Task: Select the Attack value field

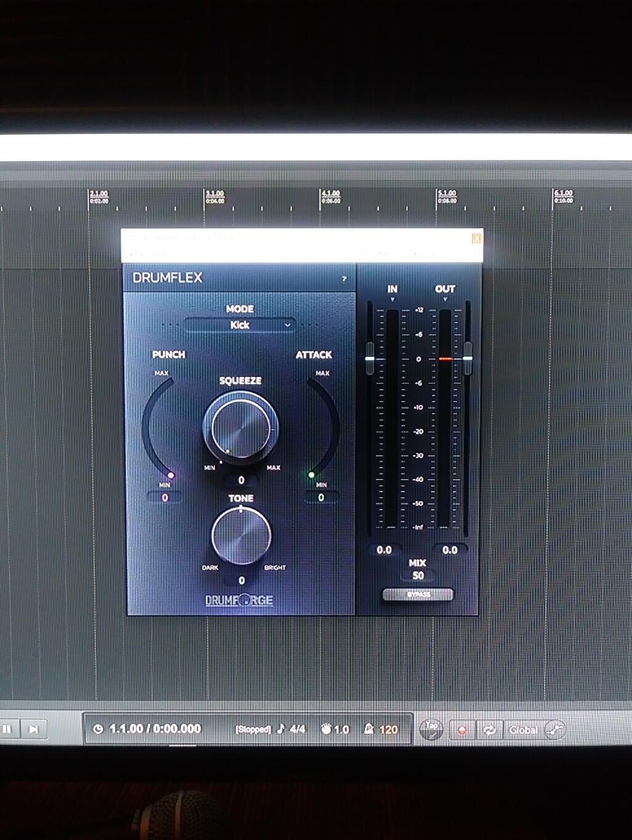Action: coord(321,497)
